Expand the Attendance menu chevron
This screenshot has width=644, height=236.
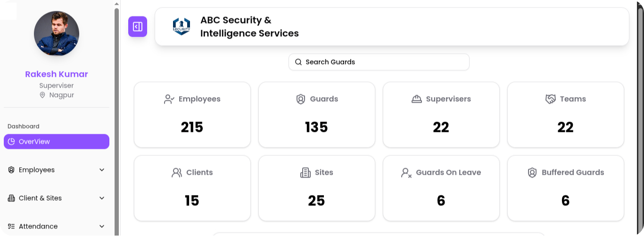pos(102,227)
